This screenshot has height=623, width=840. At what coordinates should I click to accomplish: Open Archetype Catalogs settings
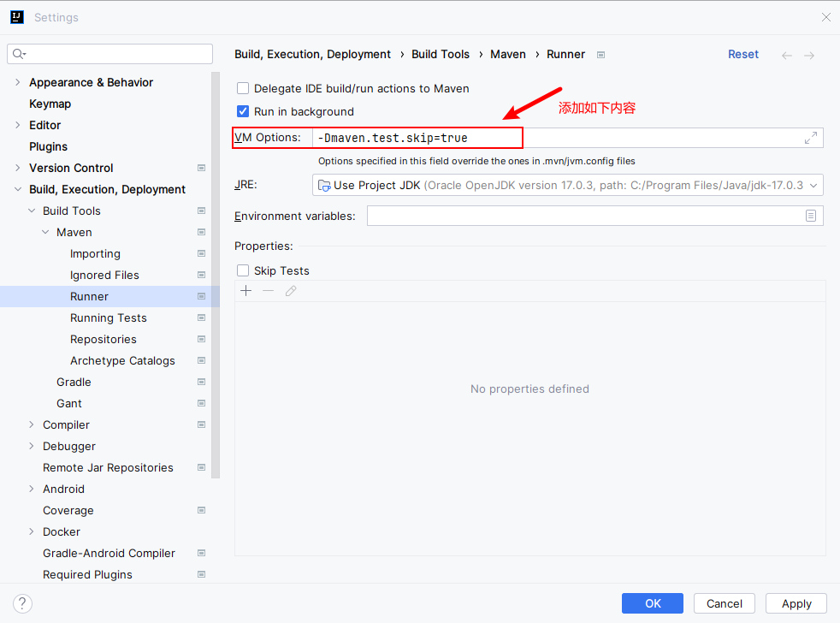coord(122,361)
